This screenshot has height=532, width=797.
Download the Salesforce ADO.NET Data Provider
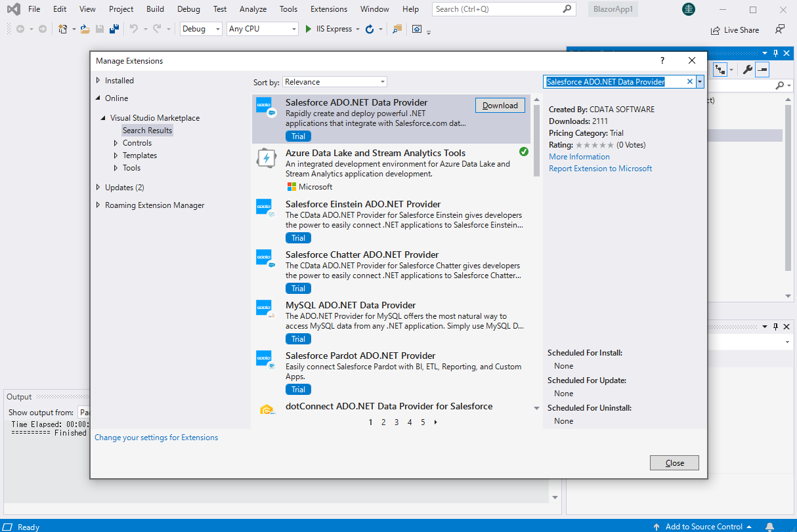[x=500, y=106]
